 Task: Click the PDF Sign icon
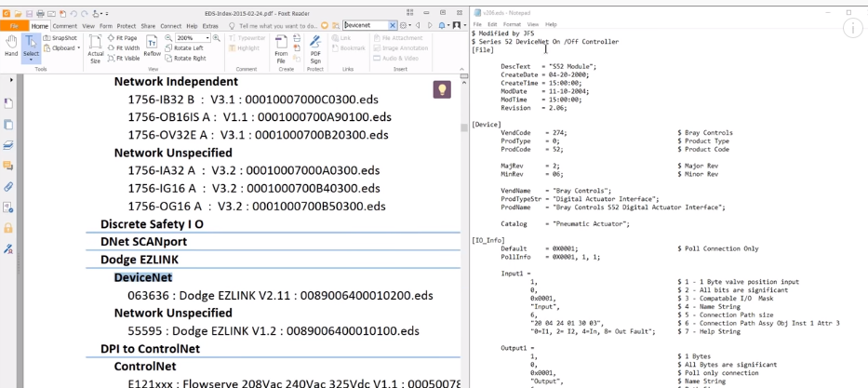pos(314,47)
